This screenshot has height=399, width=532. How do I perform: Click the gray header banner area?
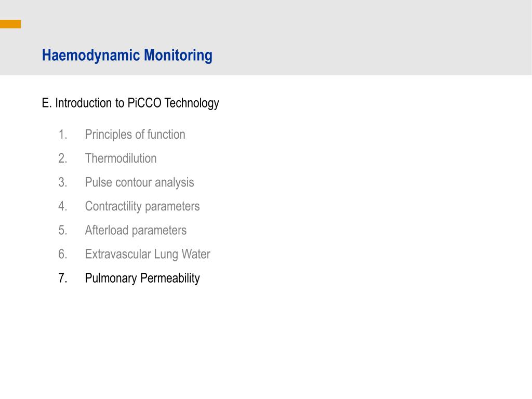coord(266,37)
